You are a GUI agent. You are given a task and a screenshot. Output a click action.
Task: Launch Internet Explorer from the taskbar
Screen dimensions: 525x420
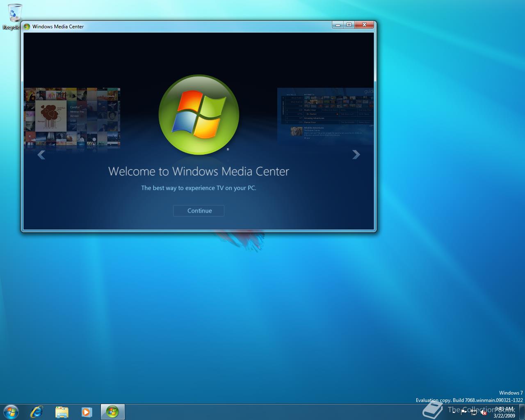pyautogui.click(x=37, y=412)
